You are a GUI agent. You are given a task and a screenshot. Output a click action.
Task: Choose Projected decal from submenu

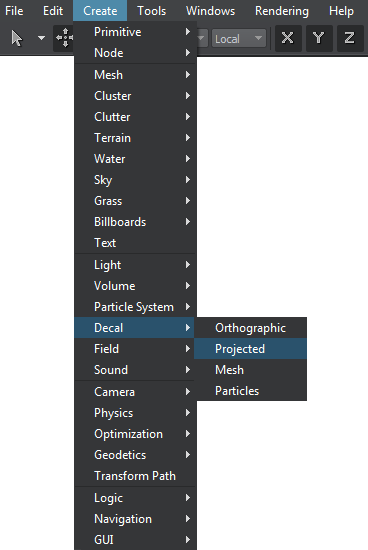pos(250,349)
